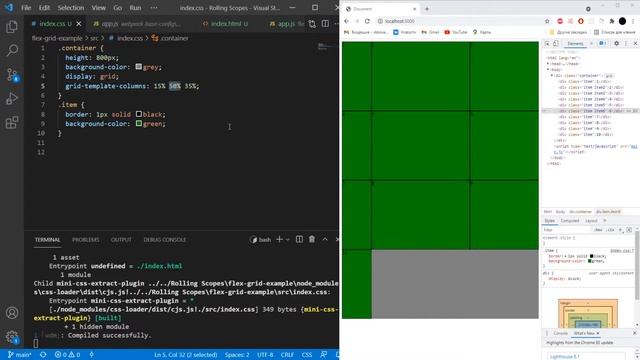
Task: Click green color swatch in editor
Action: 139,123
